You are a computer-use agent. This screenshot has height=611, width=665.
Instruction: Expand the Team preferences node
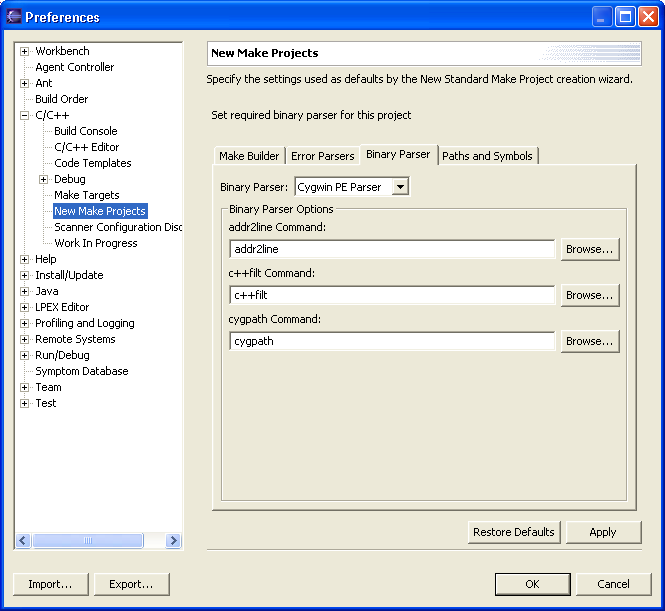tap(25, 387)
